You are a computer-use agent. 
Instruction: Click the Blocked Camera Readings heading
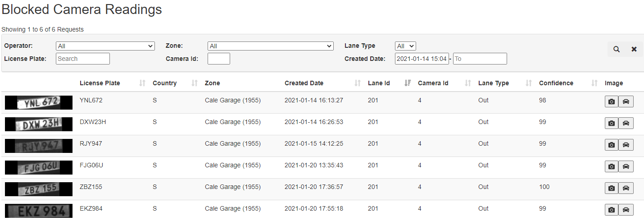82,9
